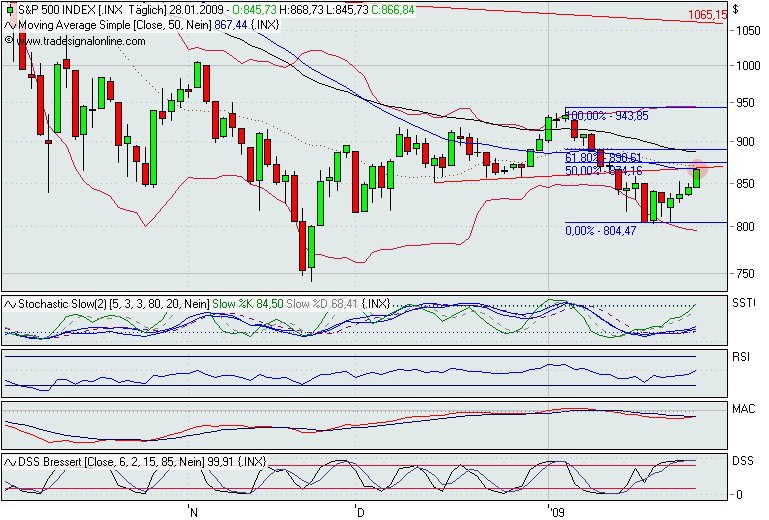The width and height of the screenshot is (769, 520).
Task: Click the DSS Bressert [Close, 6, 2, 15, 85, Nein] label
Action: pyautogui.click(x=111, y=462)
